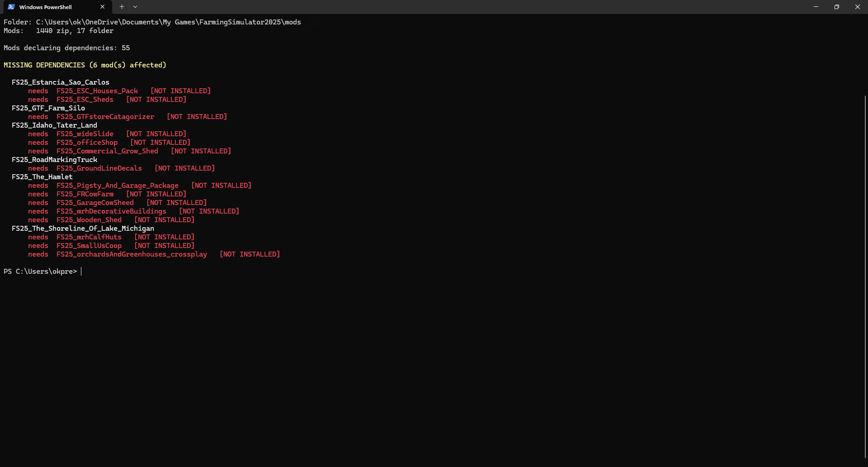The image size is (868, 467).
Task: Click FS25_Pigsty_And_Garage_Package dependency
Action: click(x=118, y=186)
